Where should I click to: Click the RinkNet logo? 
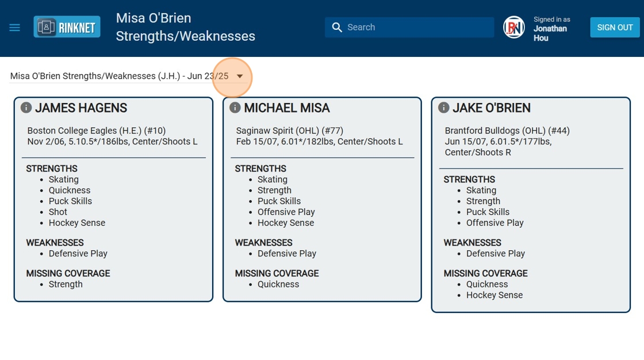67,27
